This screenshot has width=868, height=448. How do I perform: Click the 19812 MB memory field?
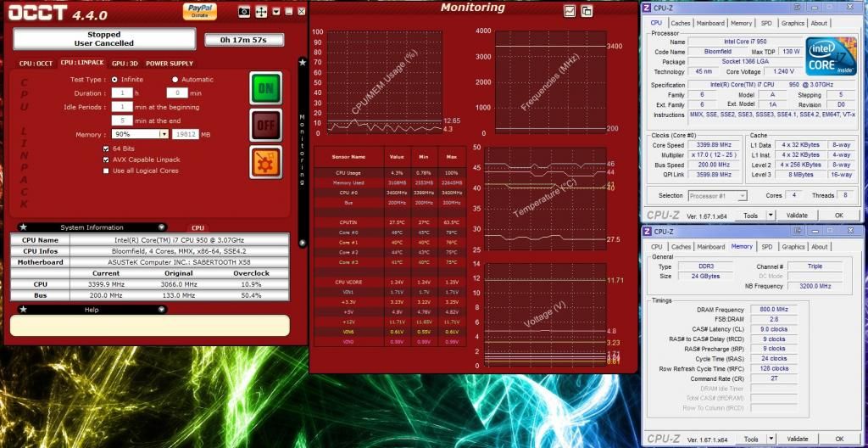pyautogui.click(x=186, y=134)
